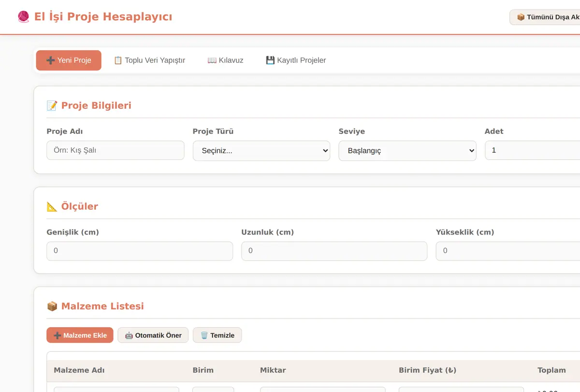Click the Birim Fiyat (₺) column header
The width and height of the screenshot is (580, 392).
[x=428, y=370]
